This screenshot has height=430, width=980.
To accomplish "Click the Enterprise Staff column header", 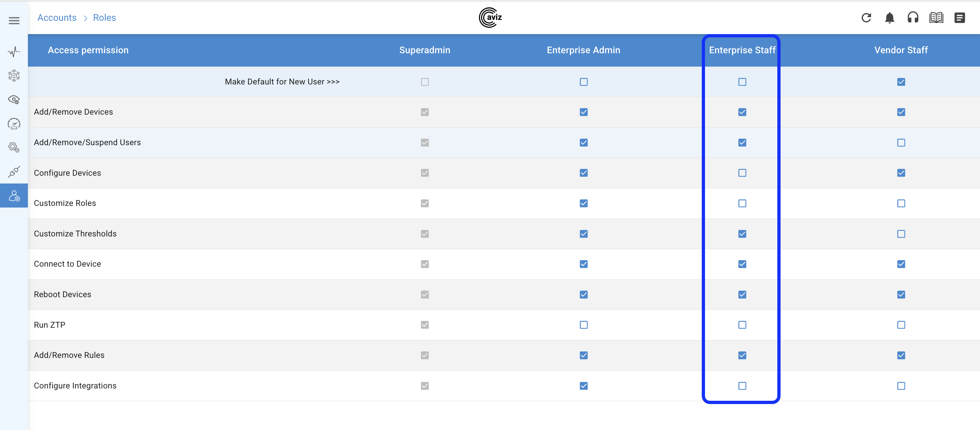I will (742, 50).
